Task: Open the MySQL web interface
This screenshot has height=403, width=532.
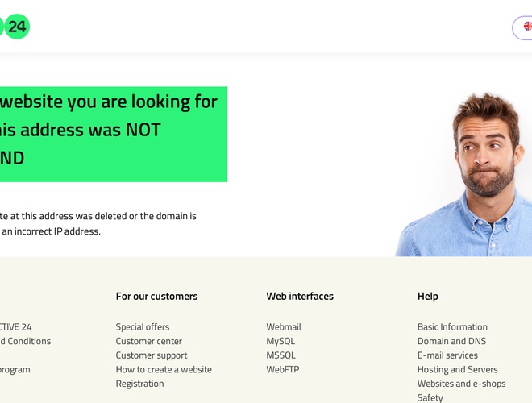Action: (x=281, y=341)
